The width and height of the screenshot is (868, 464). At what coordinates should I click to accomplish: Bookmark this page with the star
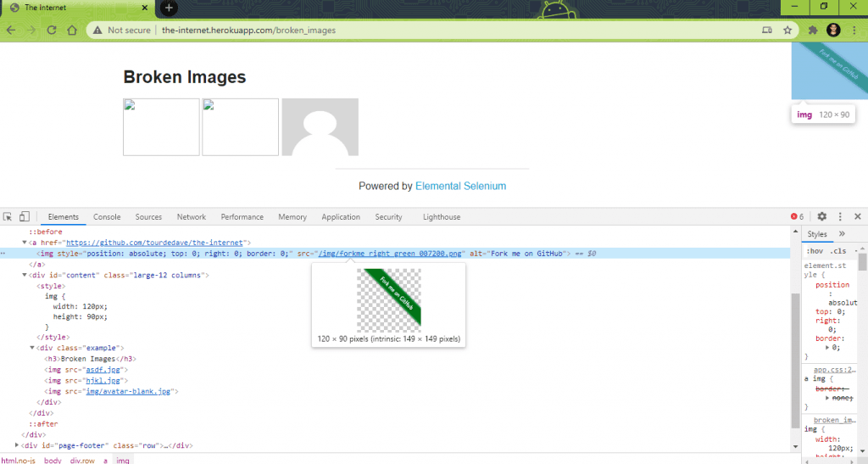(787, 30)
